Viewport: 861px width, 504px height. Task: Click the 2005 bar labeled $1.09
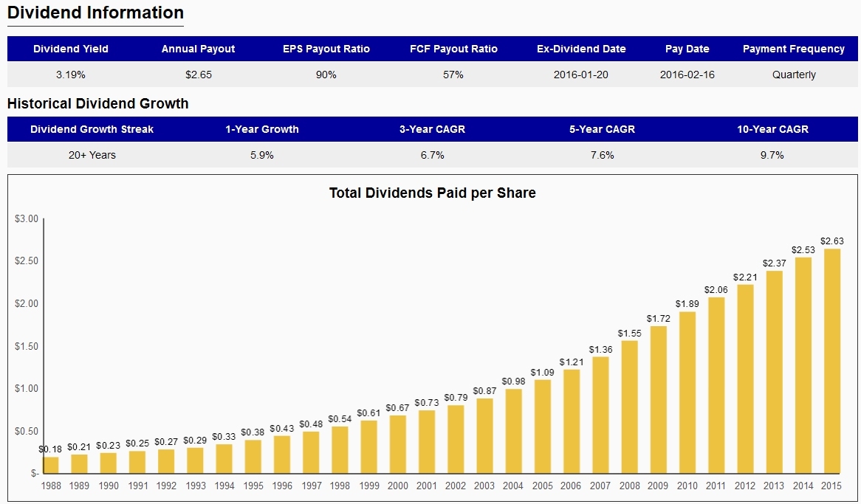pos(543,427)
